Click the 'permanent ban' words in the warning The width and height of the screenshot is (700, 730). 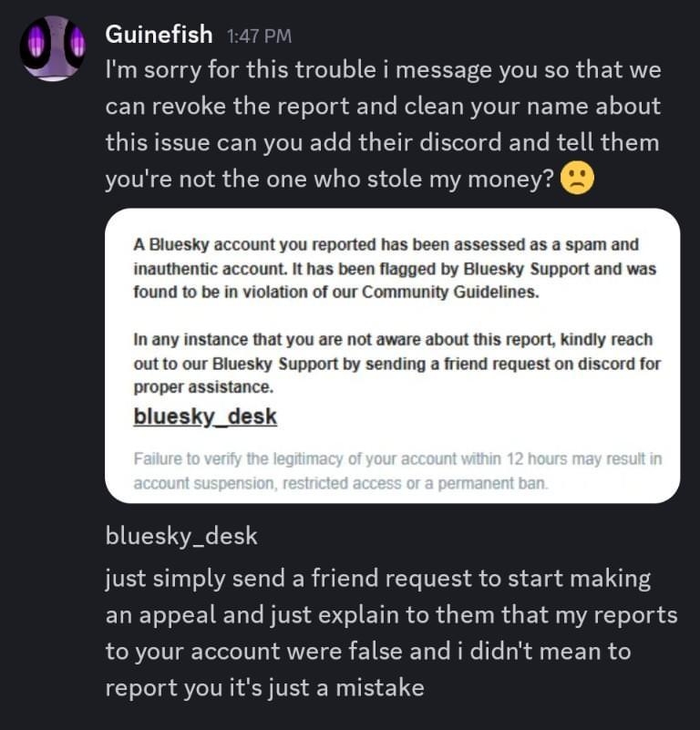tap(492, 484)
